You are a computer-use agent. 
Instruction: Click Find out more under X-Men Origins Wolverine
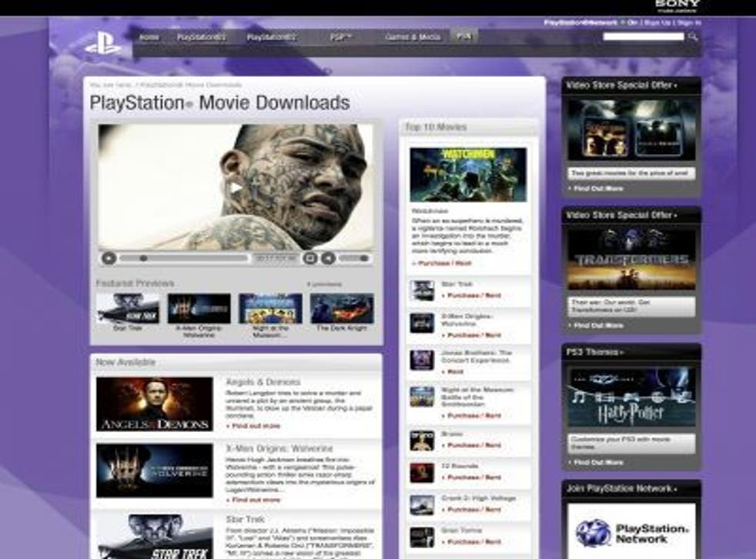point(256,500)
